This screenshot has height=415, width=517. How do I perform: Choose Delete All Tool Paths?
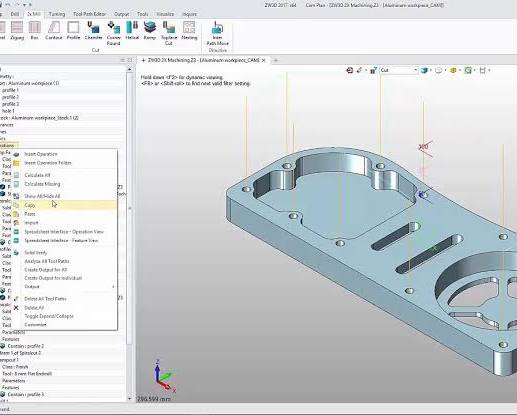64,299
